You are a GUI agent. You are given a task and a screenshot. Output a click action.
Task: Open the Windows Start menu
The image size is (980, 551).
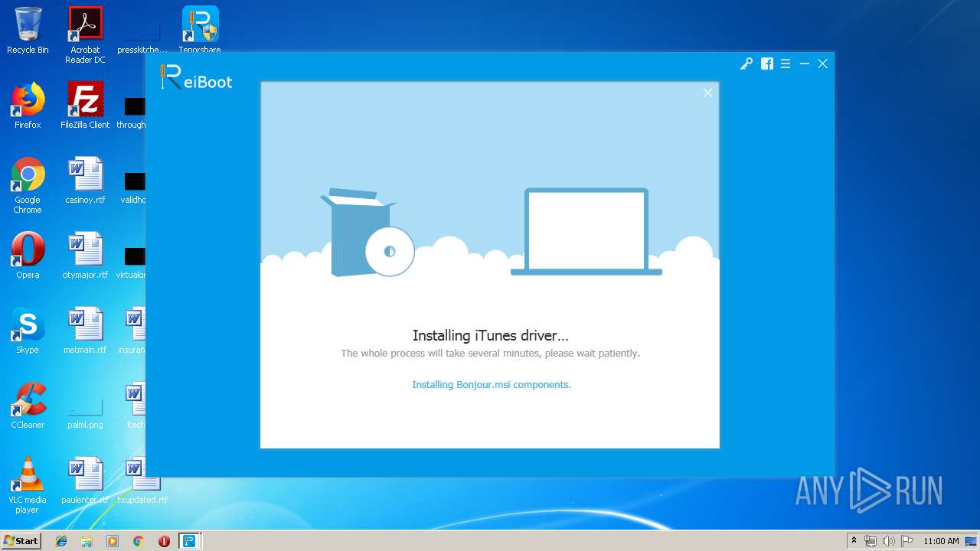pyautogui.click(x=21, y=540)
